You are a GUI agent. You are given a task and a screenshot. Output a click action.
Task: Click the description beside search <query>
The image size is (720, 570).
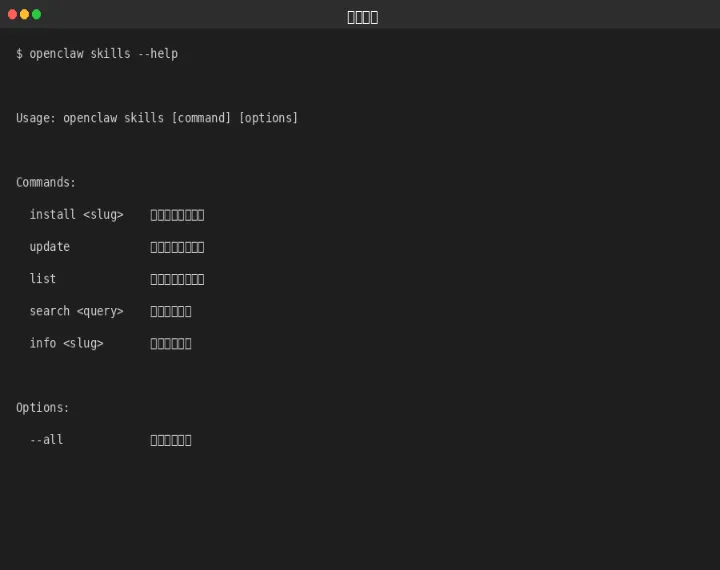(x=170, y=311)
